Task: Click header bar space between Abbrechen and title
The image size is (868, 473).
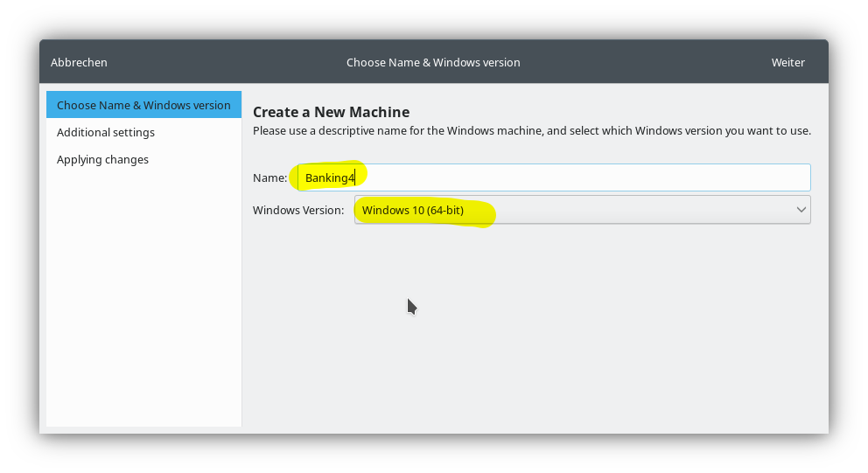Action: pos(227,62)
